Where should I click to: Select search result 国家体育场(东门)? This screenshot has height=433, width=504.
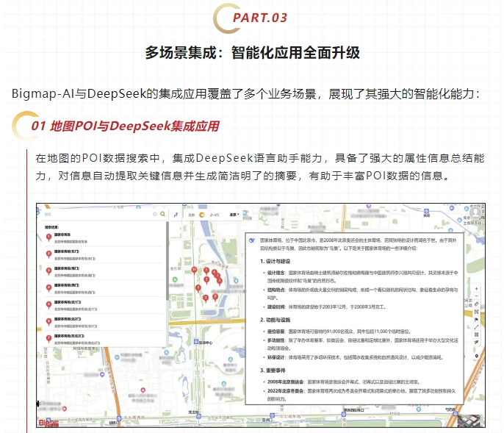click(104, 255)
